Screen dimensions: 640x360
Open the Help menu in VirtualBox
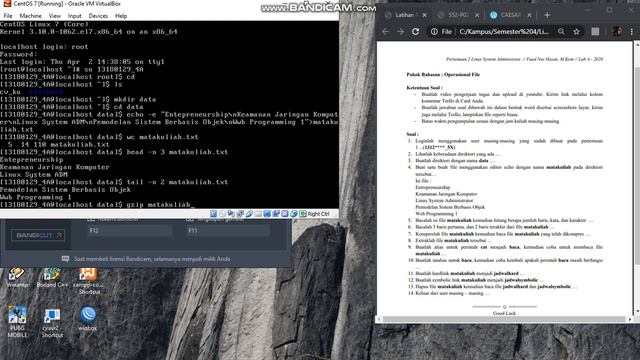[x=121, y=16]
